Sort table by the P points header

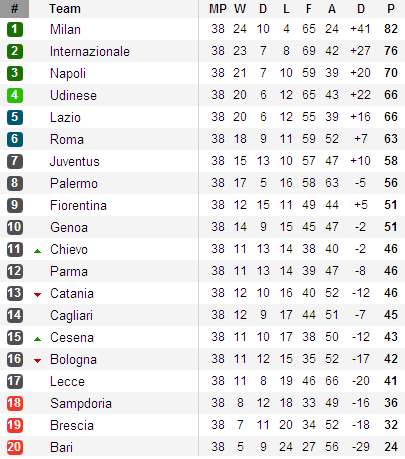(x=391, y=9)
